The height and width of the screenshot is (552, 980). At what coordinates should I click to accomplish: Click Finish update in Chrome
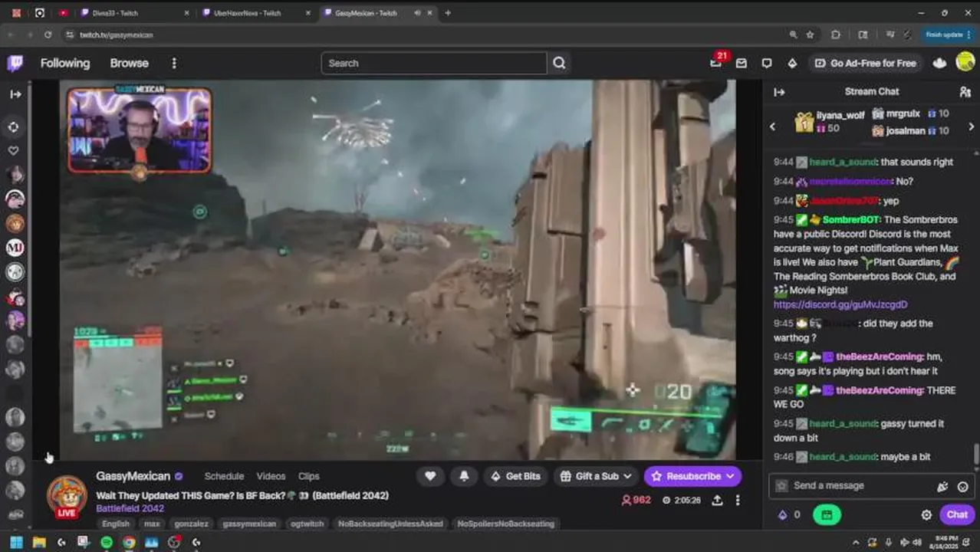tap(948, 34)
